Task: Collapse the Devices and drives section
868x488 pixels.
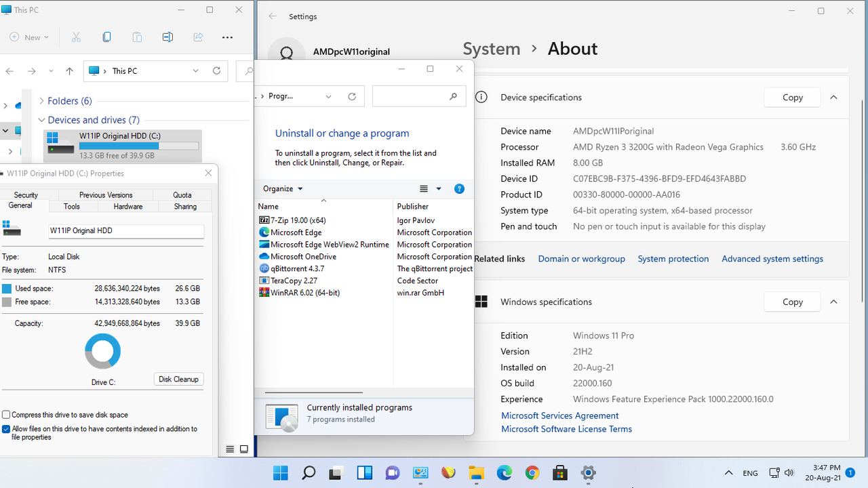Action: [x=43, y=120]
